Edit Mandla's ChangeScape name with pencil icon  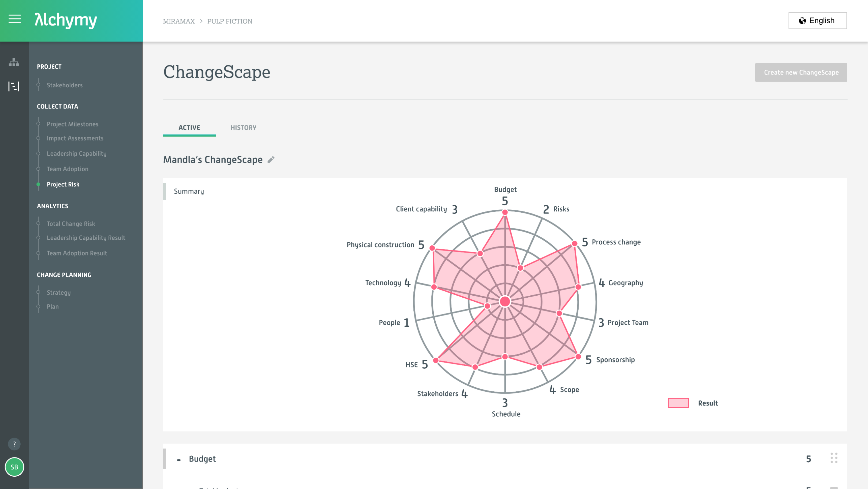click(x=271, y=159)
